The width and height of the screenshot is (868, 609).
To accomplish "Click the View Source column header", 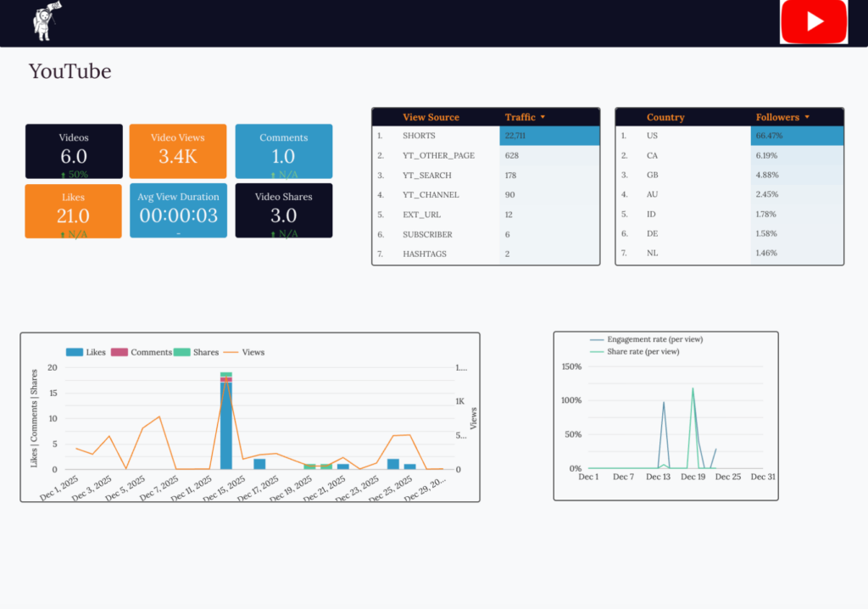I will (431, 117).
